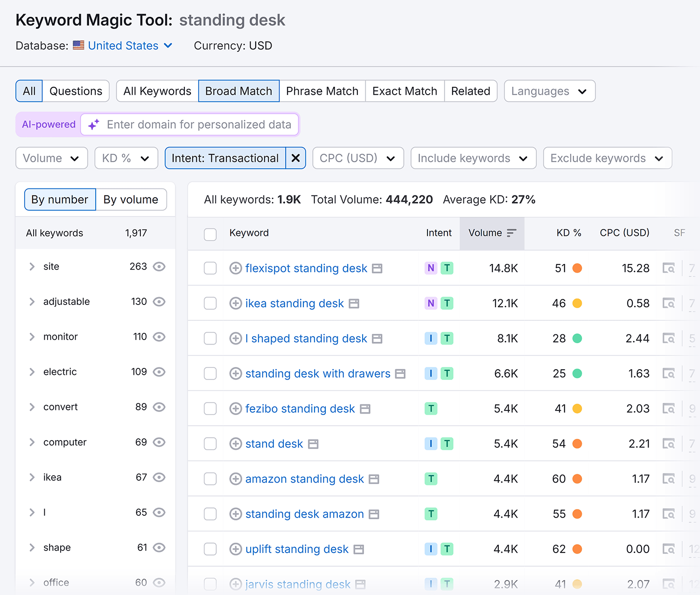Select the Related tab

coord(471,91)
